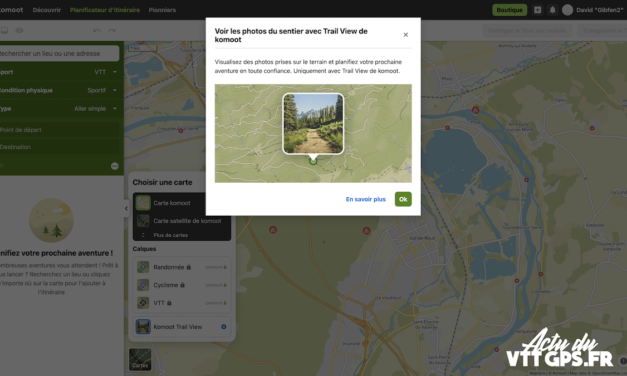Select Carte satellite de komoot
The height and width of the screenshot is (376, 627).
point(182,221)
